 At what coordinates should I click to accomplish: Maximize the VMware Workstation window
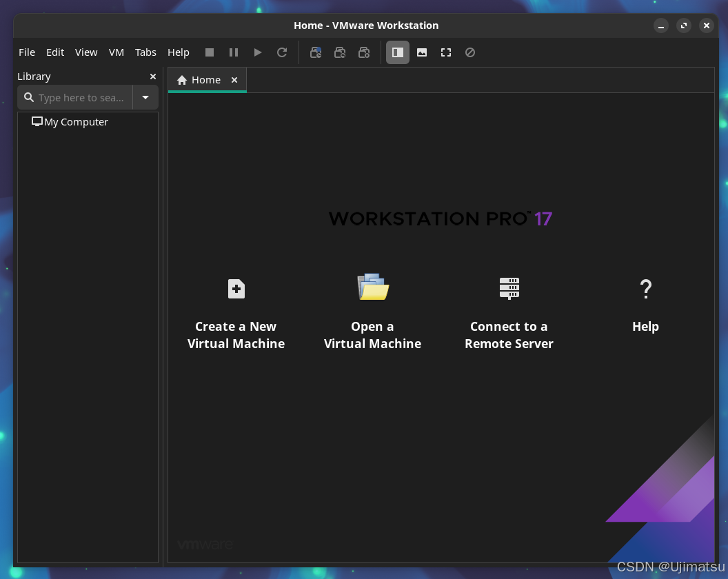point(684,26)
